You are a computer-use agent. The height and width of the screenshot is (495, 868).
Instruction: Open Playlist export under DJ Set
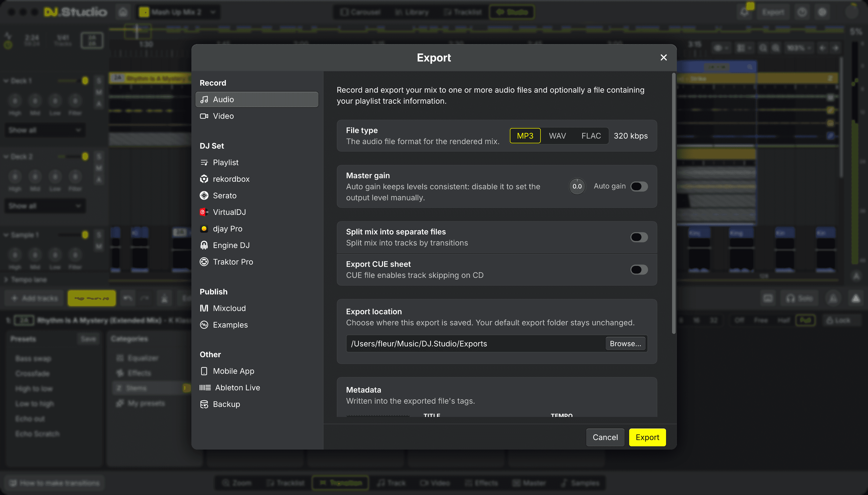click(x=257, y=162)
